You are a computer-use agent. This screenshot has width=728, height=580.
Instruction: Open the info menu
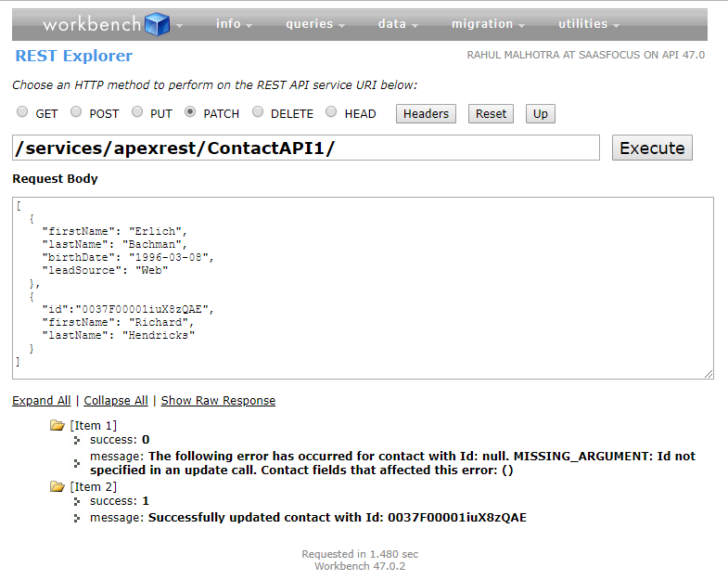[234, 24]
